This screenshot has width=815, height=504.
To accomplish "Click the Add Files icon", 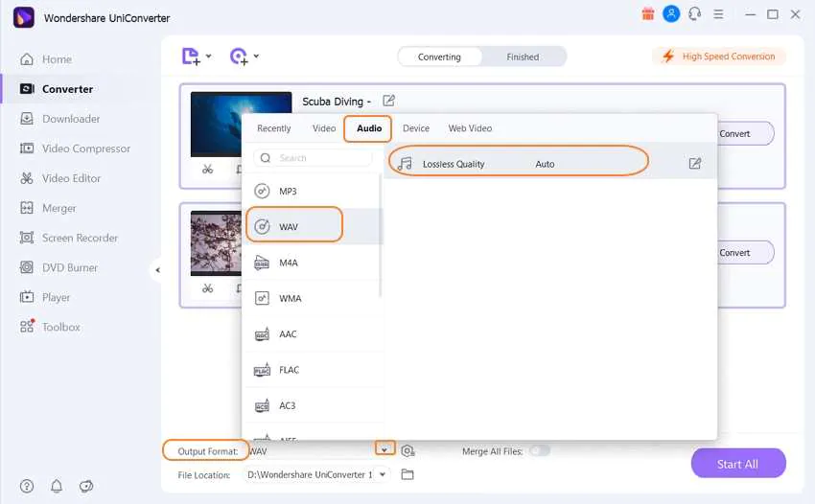I will [x=191, y=57].
